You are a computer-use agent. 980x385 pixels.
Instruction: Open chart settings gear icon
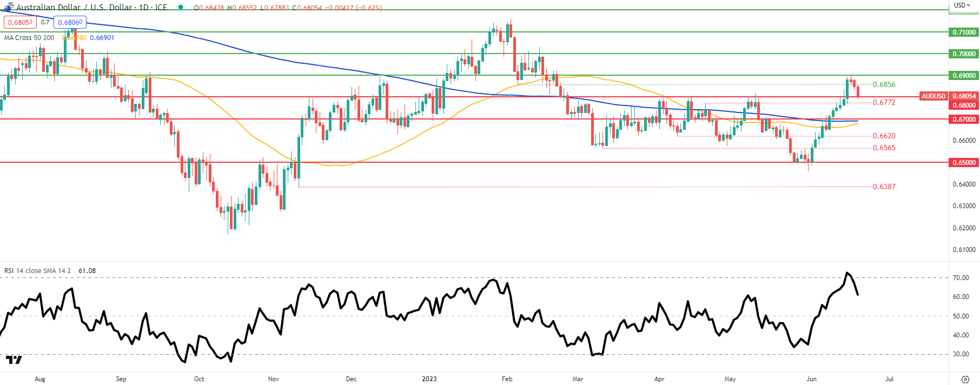[x=965, y=379]
